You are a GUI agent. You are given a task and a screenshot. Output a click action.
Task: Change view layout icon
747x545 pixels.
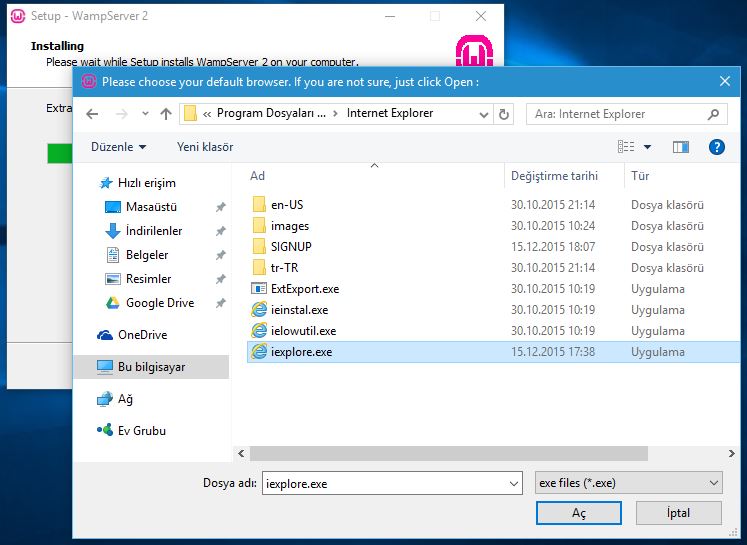pos(626,147)
